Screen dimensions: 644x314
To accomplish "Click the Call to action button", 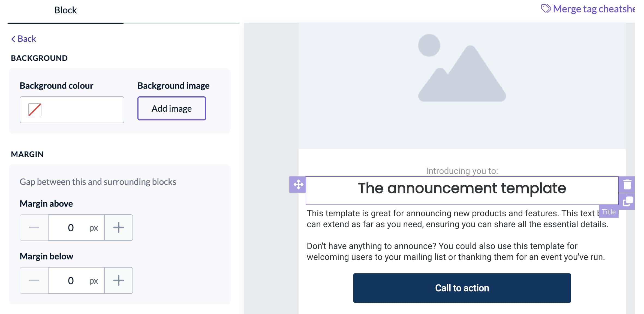I will [462, 288].
